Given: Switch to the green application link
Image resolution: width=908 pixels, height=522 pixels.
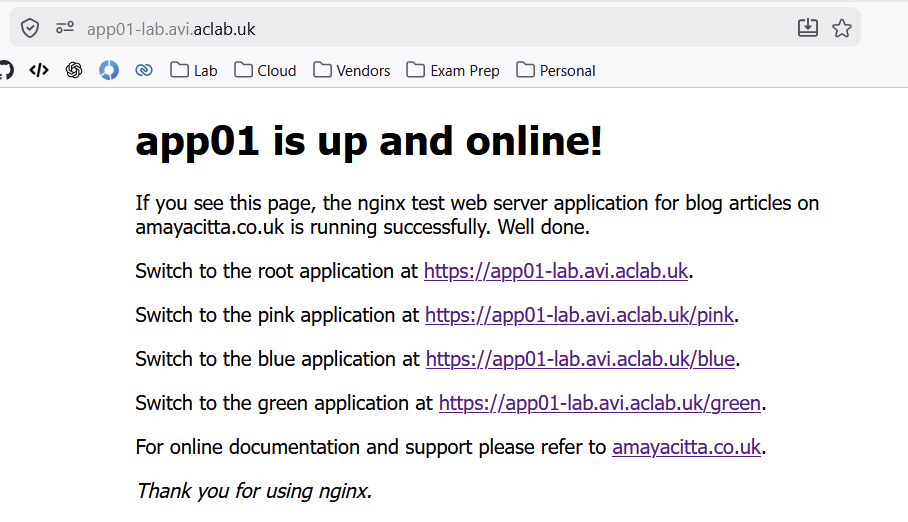Looking at the screenshot, I should (600, 403).
